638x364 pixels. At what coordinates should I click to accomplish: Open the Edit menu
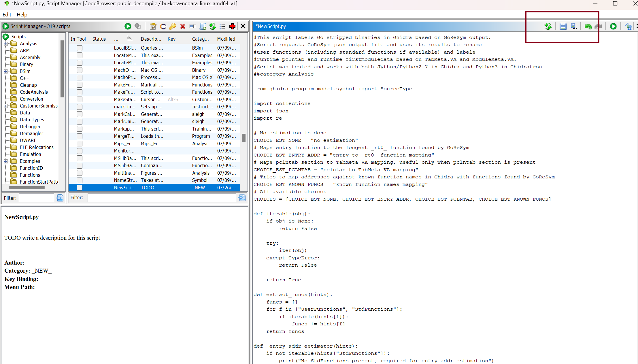click(x=7, y=15)
